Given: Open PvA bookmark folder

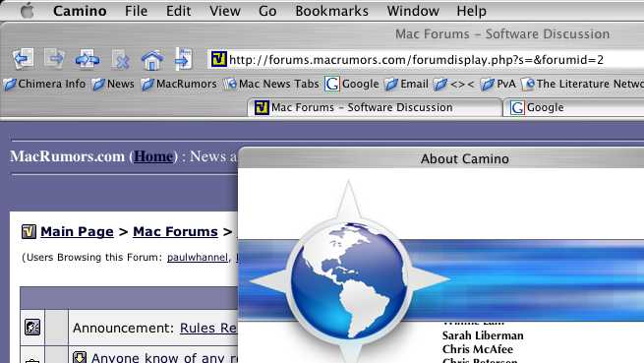Looking at the screenshot, I should point(498,84).
